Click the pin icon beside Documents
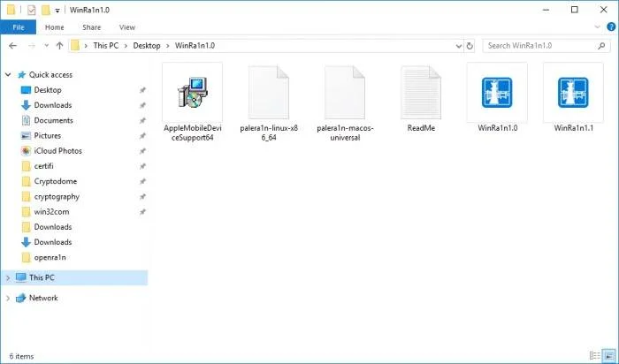The width and height of the screenshot is (619, 364). coord(142,121)
